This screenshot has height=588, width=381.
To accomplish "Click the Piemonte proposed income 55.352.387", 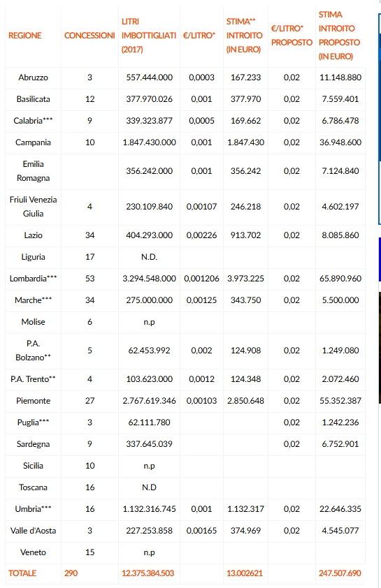I will pos(340,401).
